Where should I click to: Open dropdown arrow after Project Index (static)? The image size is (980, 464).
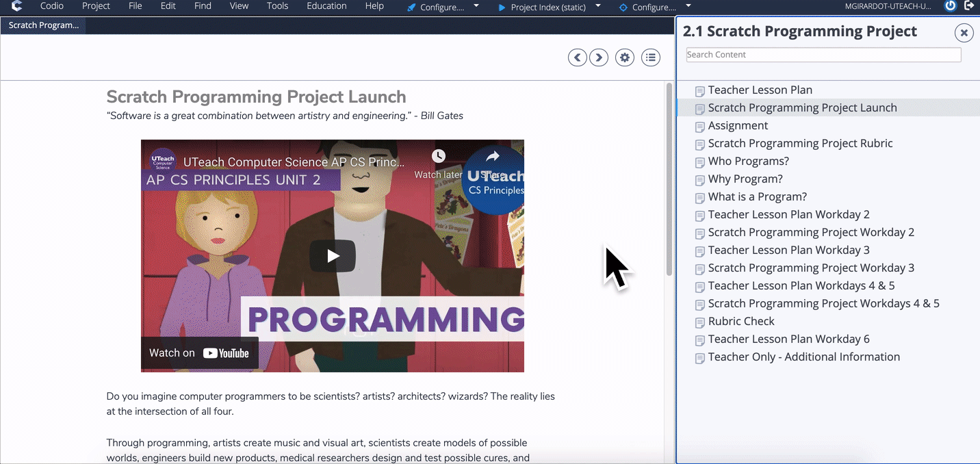click(598, 6)
